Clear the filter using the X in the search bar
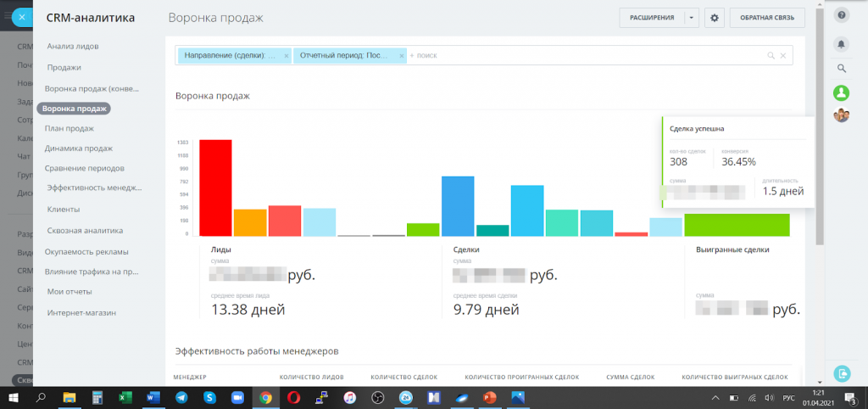The height and width of the screenshot is (409, 868). [782, 55]
